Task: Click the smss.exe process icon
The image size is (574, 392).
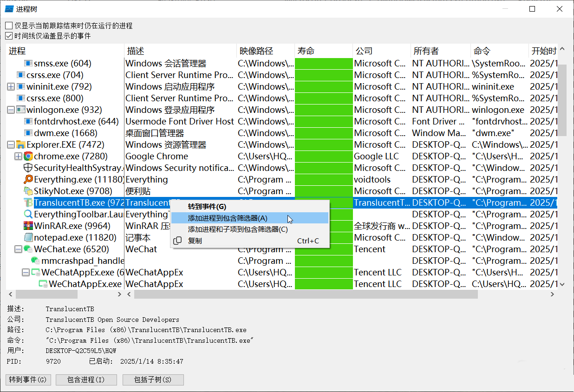Action: click(28, 63)
